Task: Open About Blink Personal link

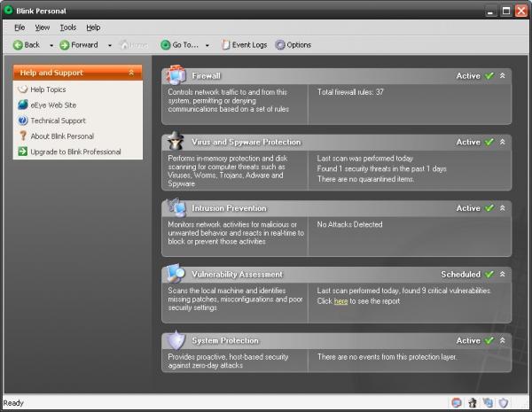Action: pyautogui.click(x=62, y=136)
